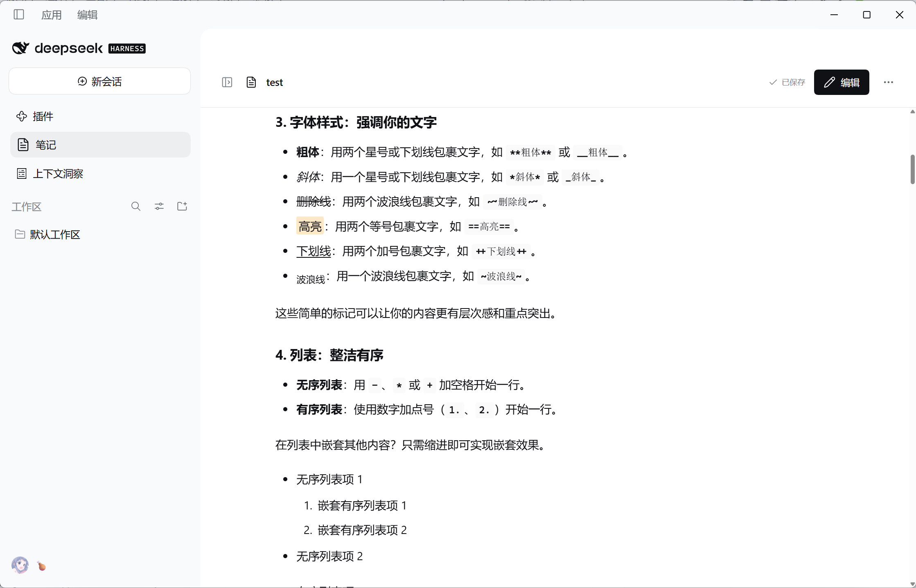The image size is (916, 588).
Task: Click the HARNESS badge label
Action: [x=127, y=49]
